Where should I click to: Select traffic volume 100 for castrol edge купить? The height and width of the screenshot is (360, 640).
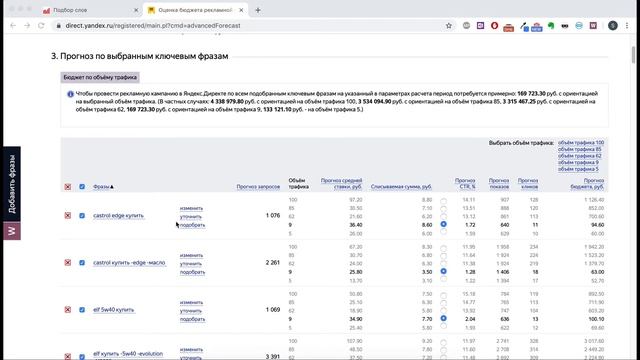443,201
